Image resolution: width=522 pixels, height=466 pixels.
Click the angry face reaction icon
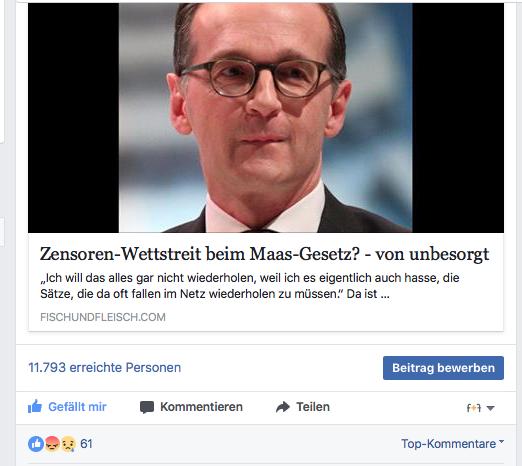pyautogui.click(x=52, y=444)
